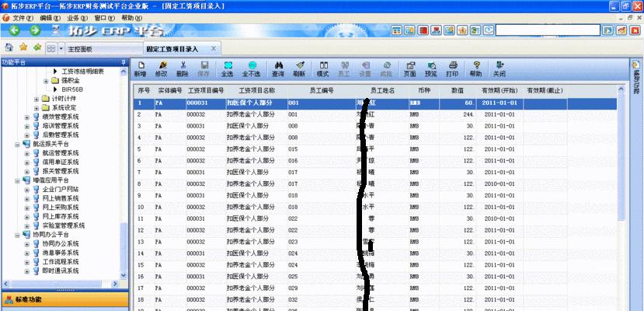The image size is (644, 311).
Task: Expand the 系统设定 folder node
Action: (37, 107)
